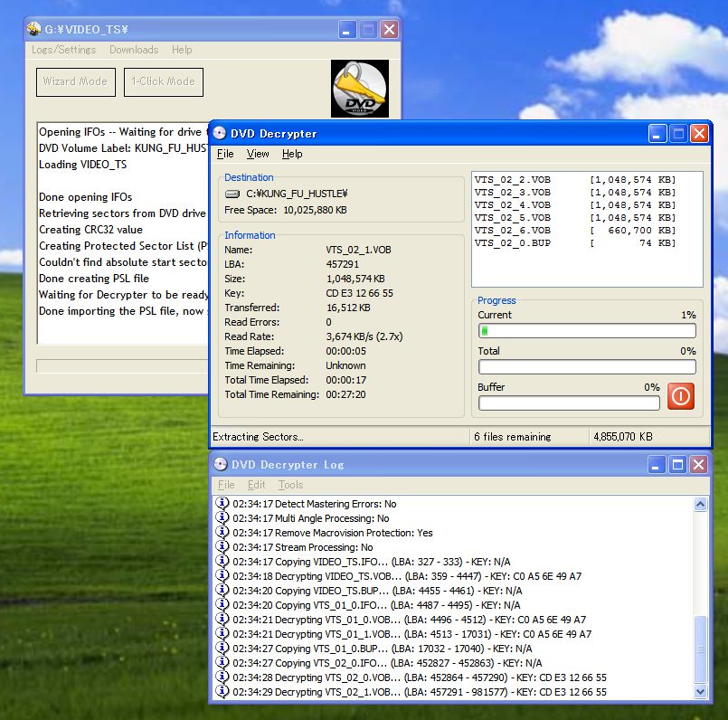
Task: Maximize the DVD Decrypter Log window
Action: click(x=677, y=465)
